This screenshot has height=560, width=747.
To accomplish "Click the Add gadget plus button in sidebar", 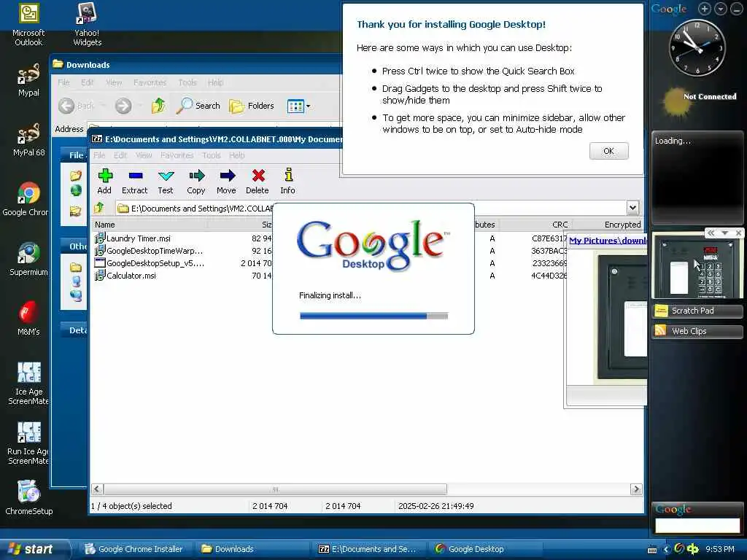I will (x=704, y=9).
